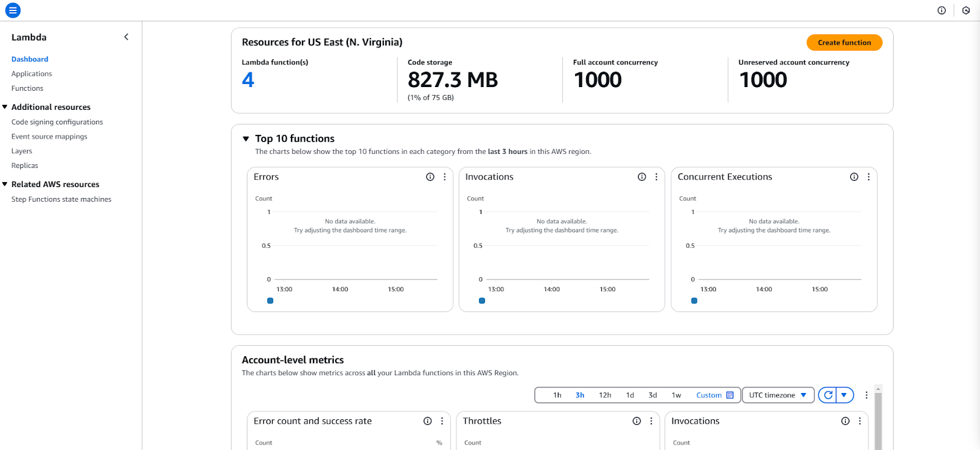Select the 1w time range
The image size is (980, 450).
(x=676, y=395)
